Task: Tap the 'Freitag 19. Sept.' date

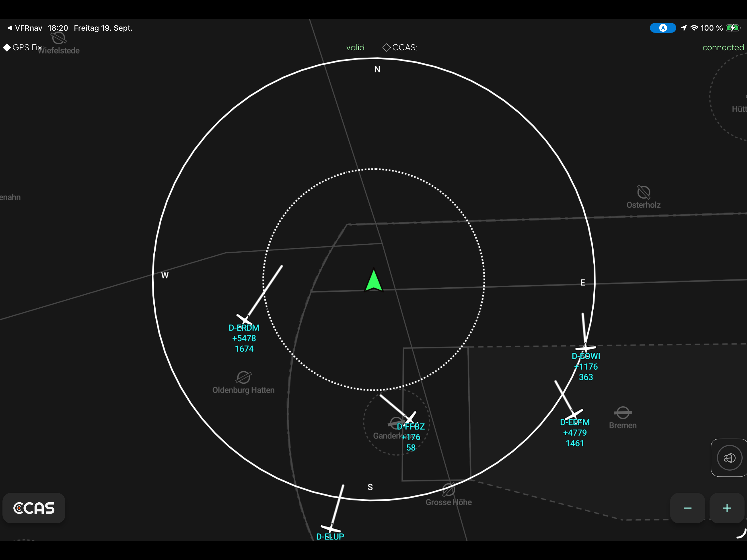Action: 103,28
